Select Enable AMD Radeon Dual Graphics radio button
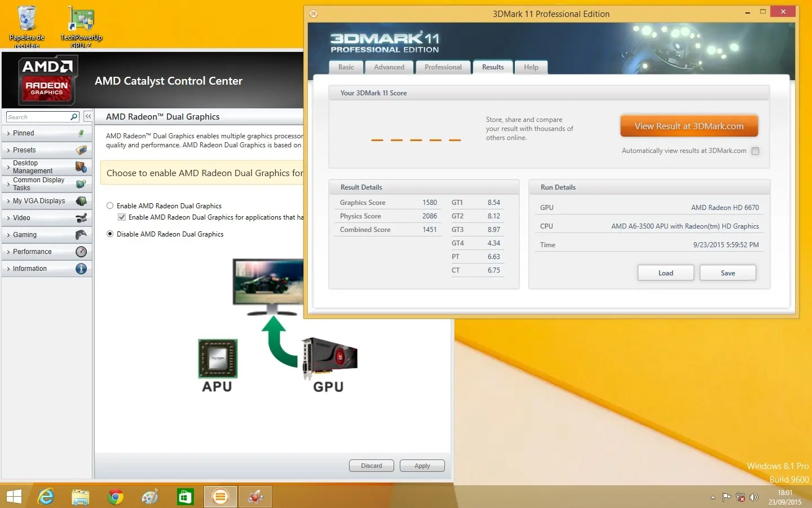 110,206
